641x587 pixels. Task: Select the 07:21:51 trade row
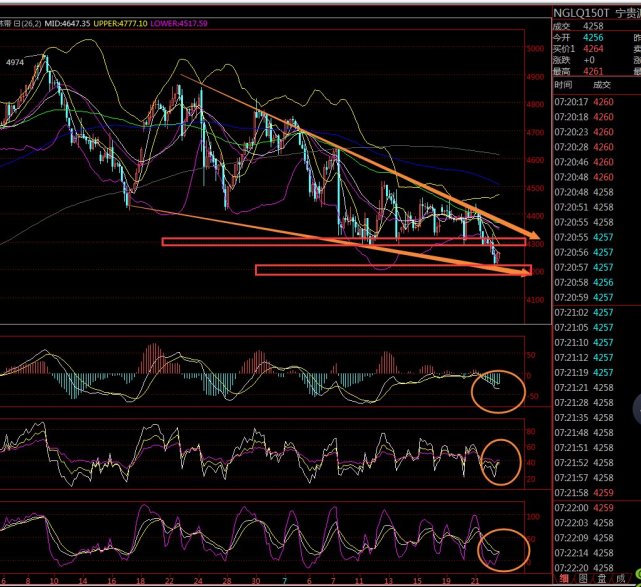584,448
